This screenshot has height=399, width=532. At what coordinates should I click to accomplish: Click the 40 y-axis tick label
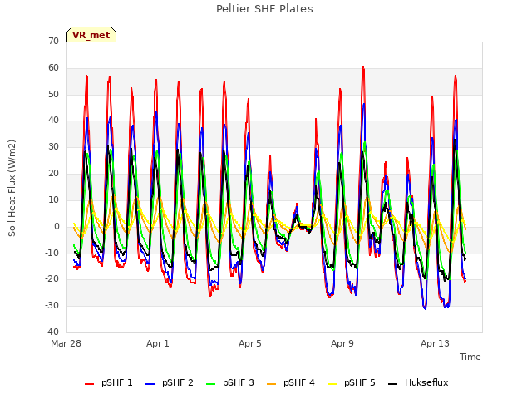point(53,120)
